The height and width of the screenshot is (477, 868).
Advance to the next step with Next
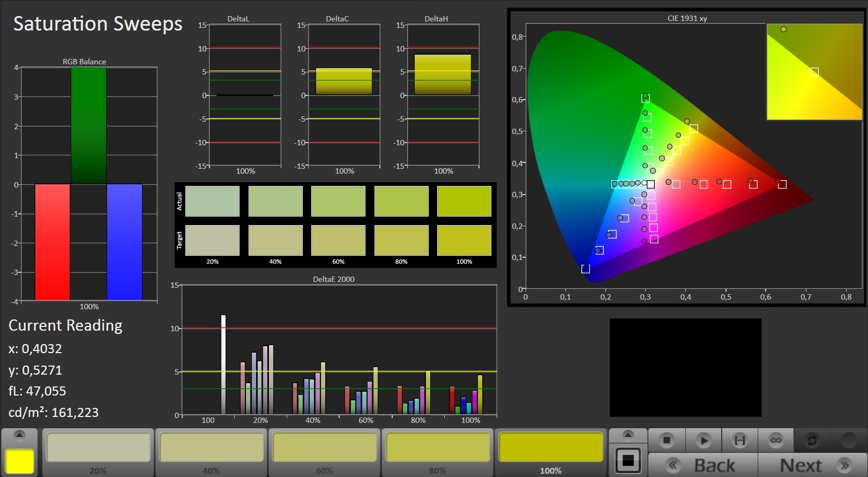coord(812,465)
